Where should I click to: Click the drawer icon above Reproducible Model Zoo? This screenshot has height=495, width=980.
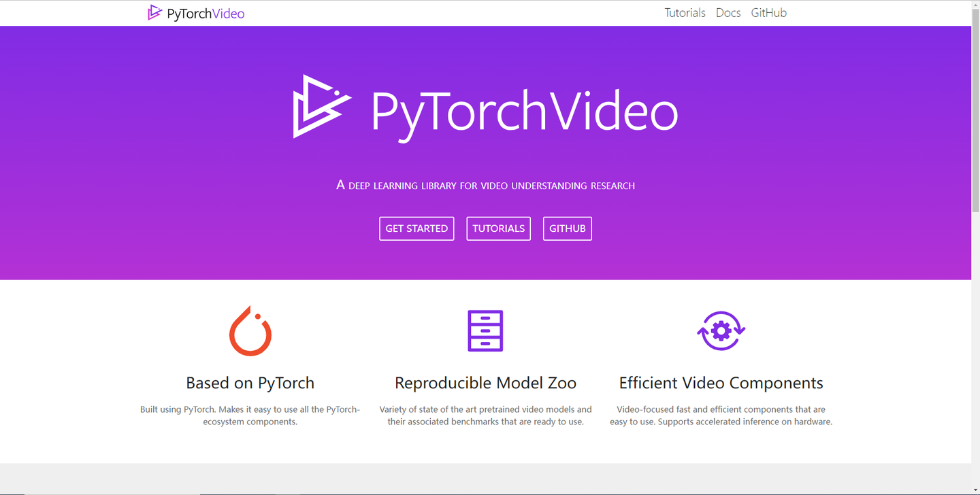(x=485, y=330)
